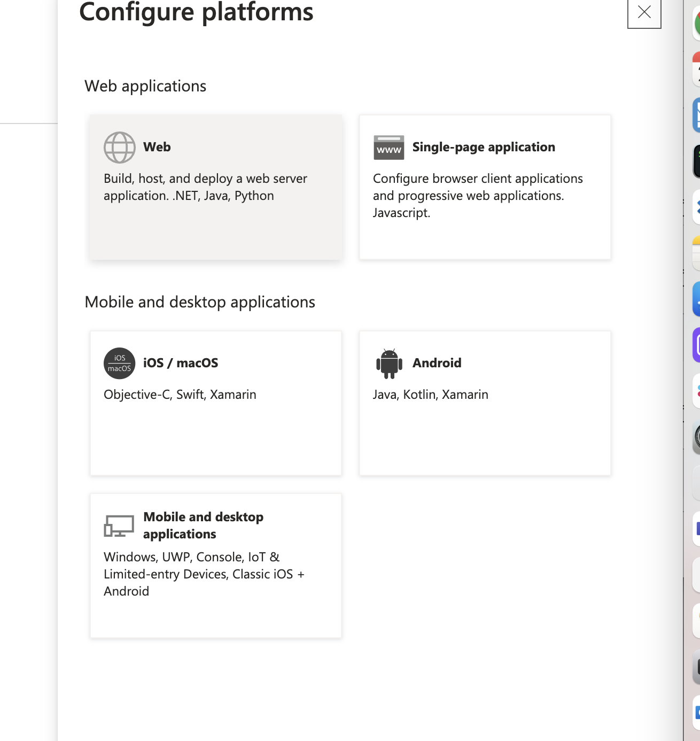This screenshot has width=700, height=741.
Task: Click the www icon for Single-page application
Action: coord(388,148)
